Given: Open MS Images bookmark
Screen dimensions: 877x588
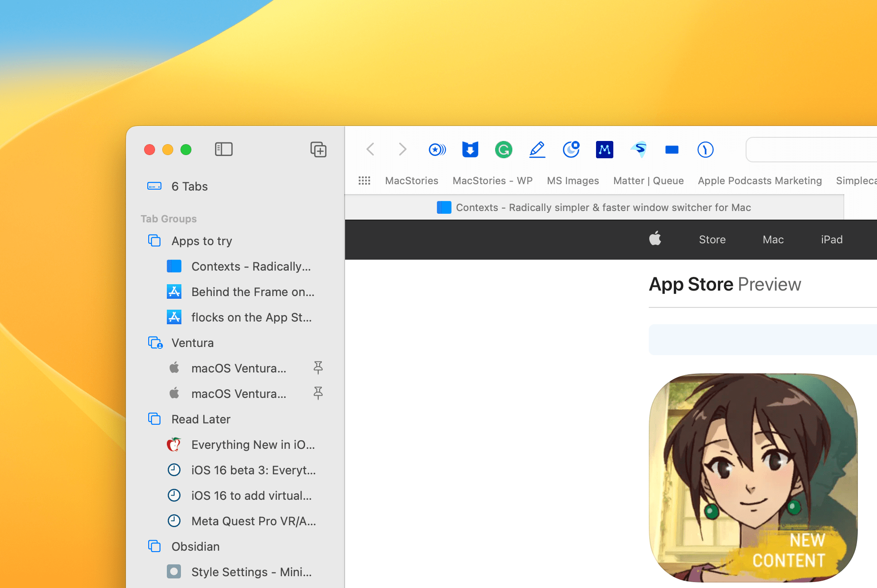Looking at the screenshot, I should pyautogui.click(x=573, y=181).
